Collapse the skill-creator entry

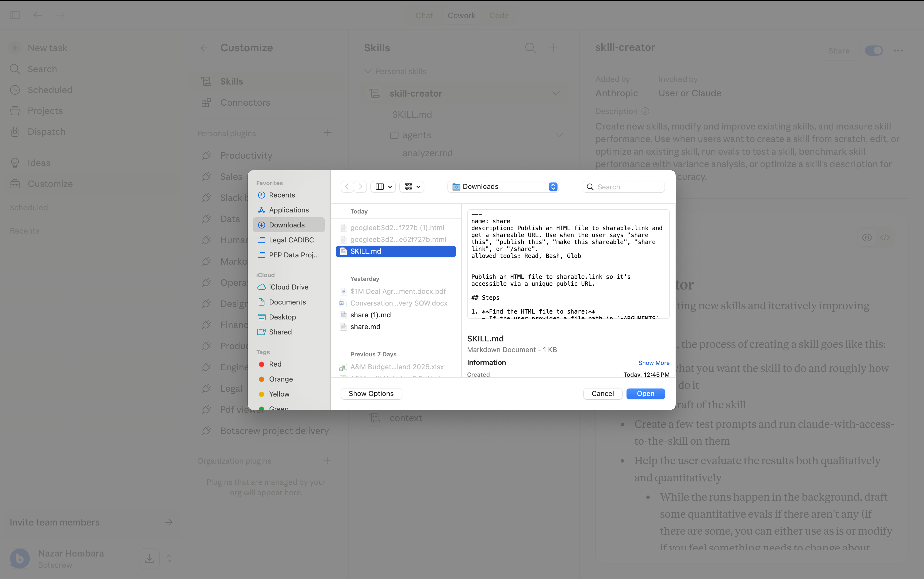click(556, 93)
